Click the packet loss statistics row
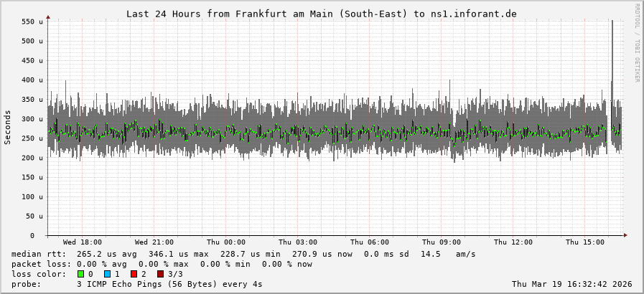The height and width of the screenshot is (294, 644). [x=162, y=264]
